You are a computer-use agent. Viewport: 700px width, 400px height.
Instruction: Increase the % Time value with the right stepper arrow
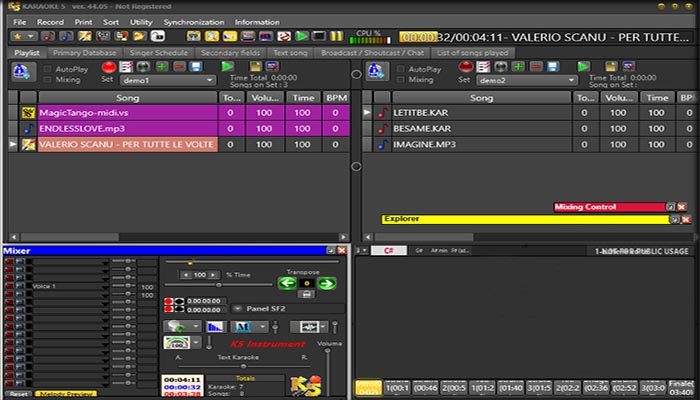coord(214,275)
